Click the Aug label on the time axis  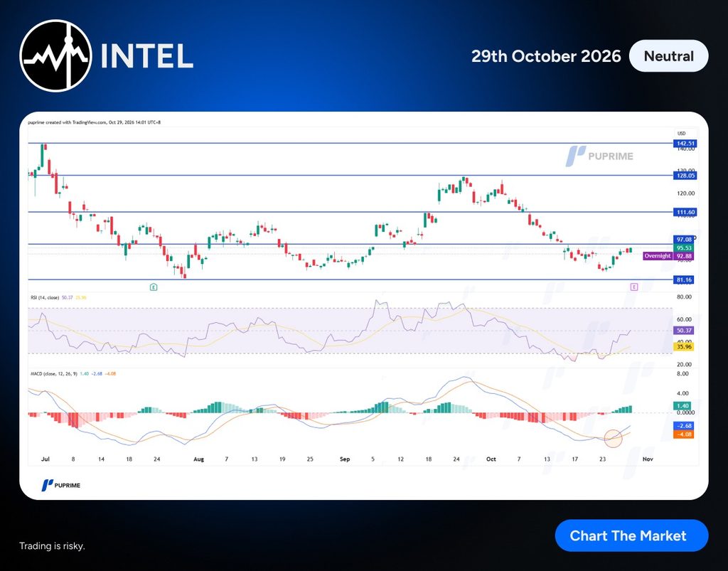(199, 459)
